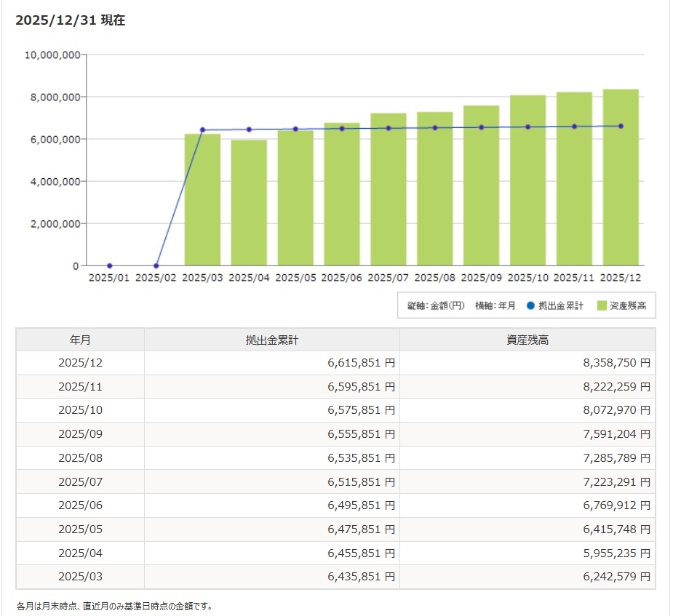Click the line data point at 2025/01
This screenshot has height=616, width=673.
click(109, 265)
